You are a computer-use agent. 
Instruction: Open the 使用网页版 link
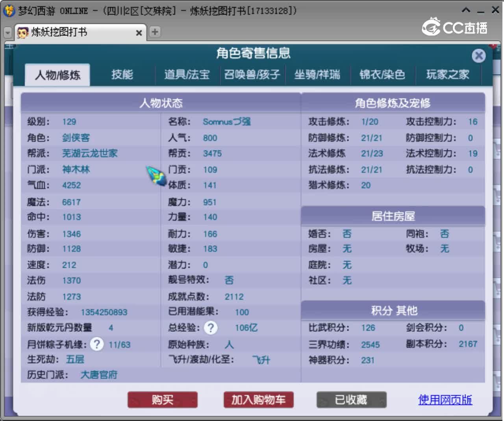pos(445,400)
